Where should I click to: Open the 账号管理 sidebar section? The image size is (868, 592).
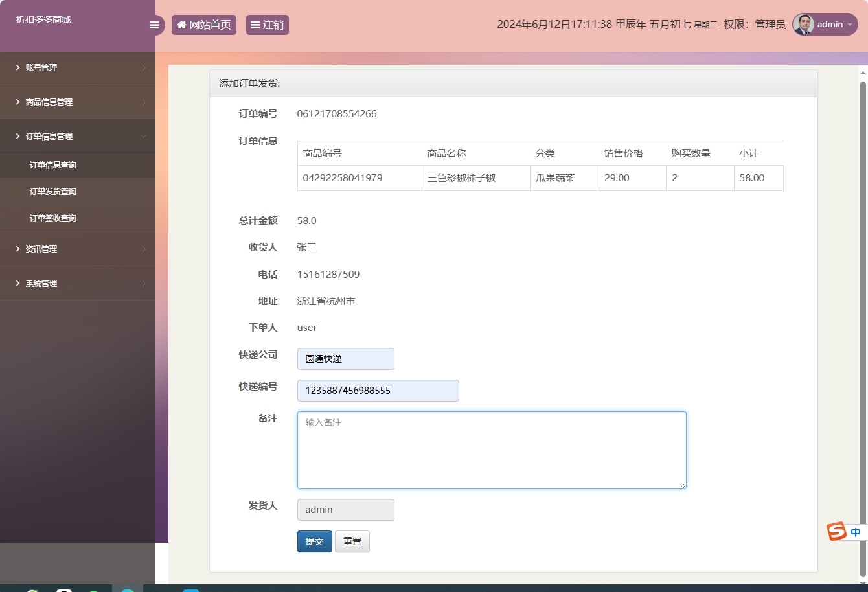click(41, 67)
